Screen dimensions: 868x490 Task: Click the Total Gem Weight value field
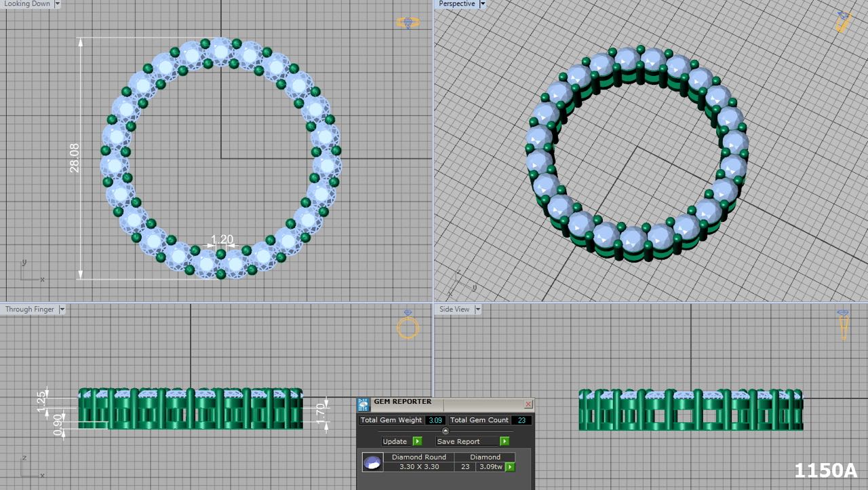(x=435, y=420)
